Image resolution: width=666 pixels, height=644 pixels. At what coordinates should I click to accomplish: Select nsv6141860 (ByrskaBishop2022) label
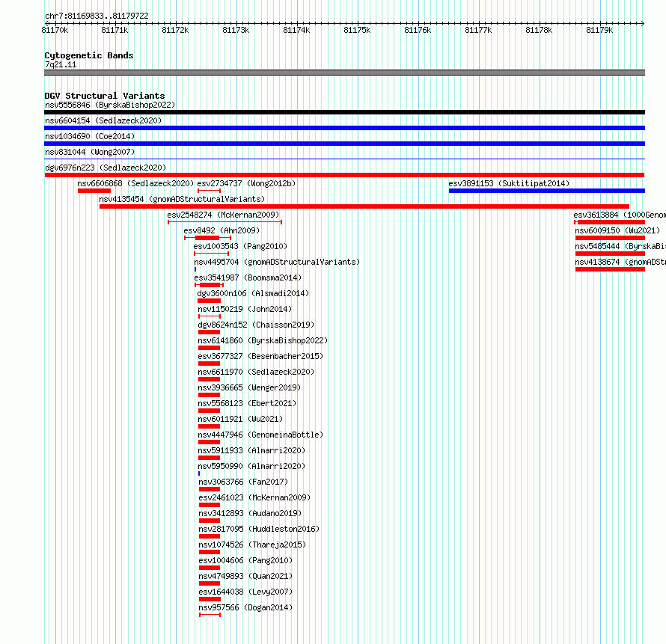(263, 340)
